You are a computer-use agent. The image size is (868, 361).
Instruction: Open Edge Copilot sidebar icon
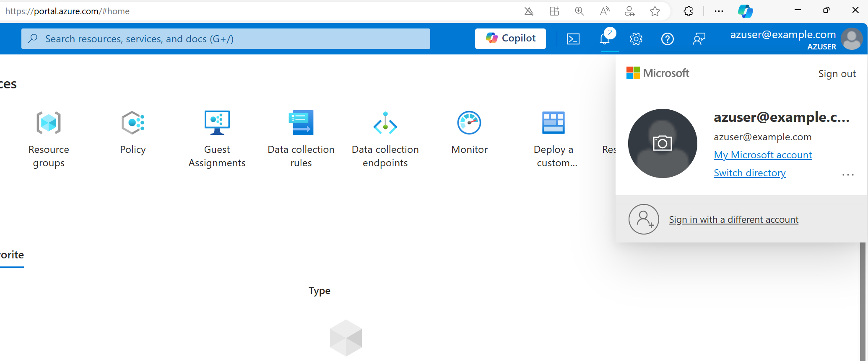click(x=746, y=11)
